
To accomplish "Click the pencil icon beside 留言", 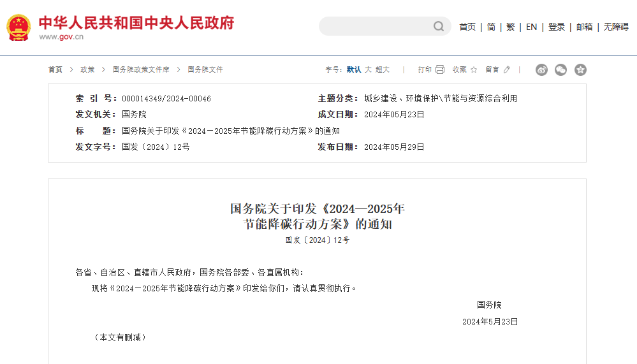I will [507, 69].
